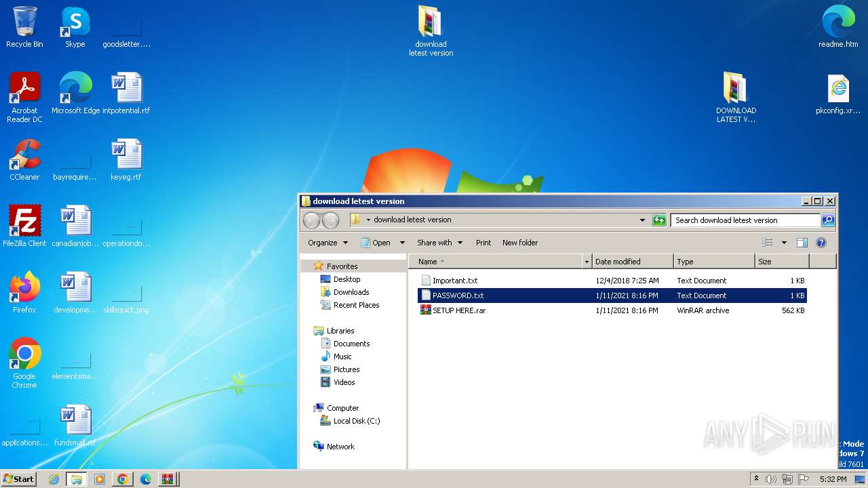Click the Open toolbar button
868x488 pixels.
tap(375, 243)
